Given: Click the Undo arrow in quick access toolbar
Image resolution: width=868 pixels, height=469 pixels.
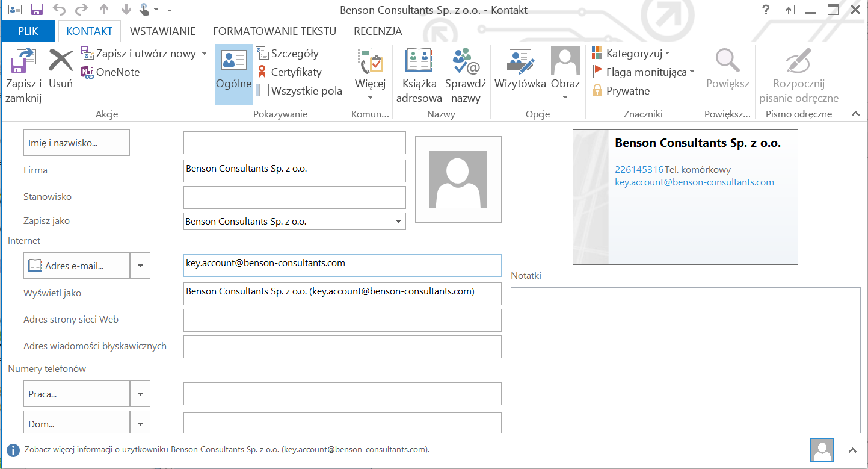Looking at the screenshot, I should [59, 10].
